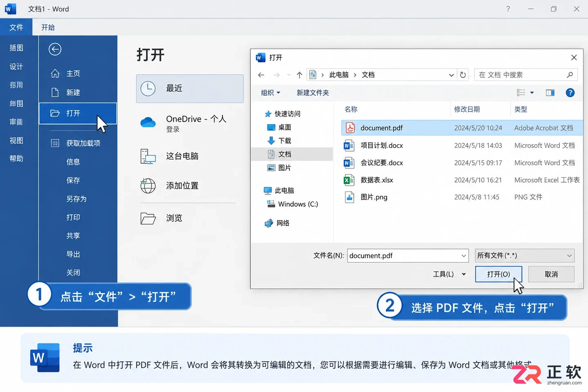Viewport: 588px width, 392px height.
Task: Open the 组织 dropdown menu
Action: click(x=270, y=93)
